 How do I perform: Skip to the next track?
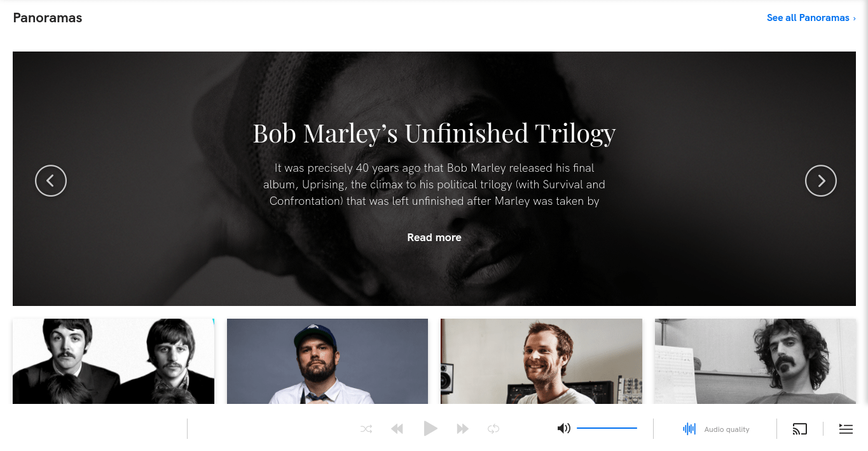click(463, 429)
